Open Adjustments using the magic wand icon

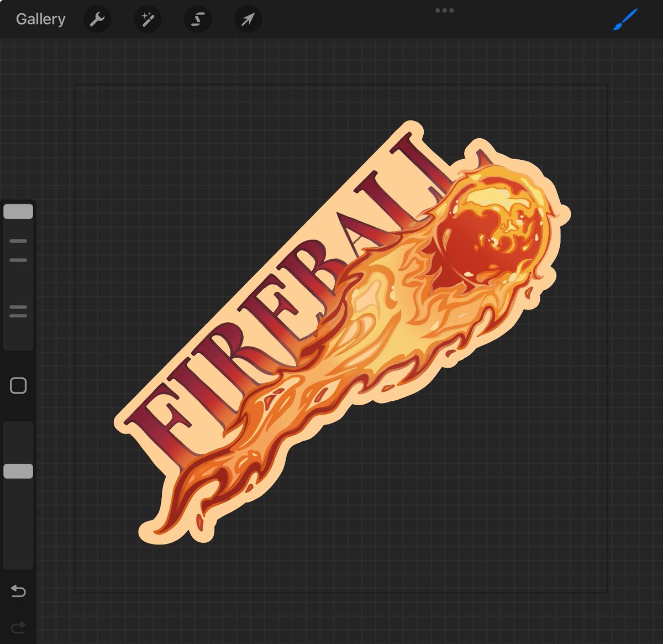click(147, 19)
